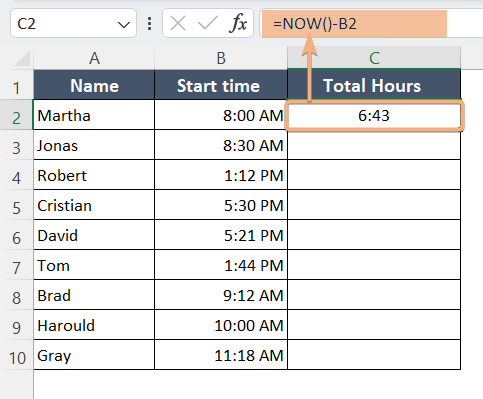Open the Name Box dropdown arrow
483x399 pixels.
[124, 25]
